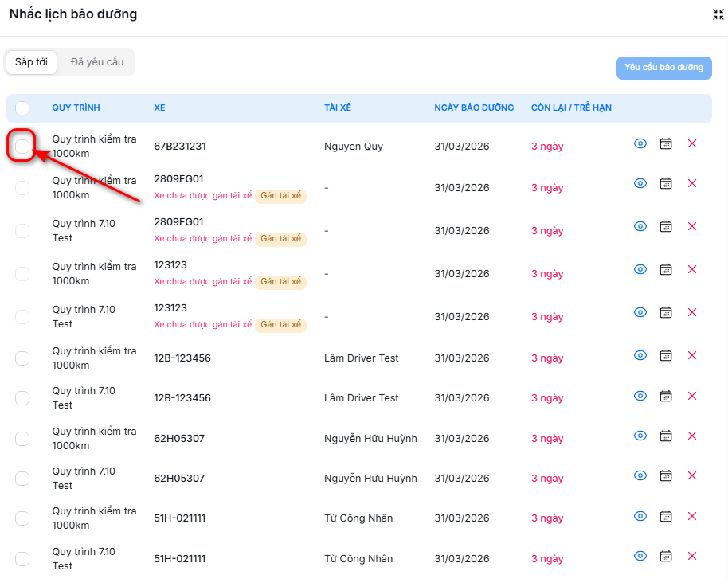Remove the 2809FG01 Quy trình 7.10 Test row
This screenshot has width=728, height=579.
click(x=691, y=226)
